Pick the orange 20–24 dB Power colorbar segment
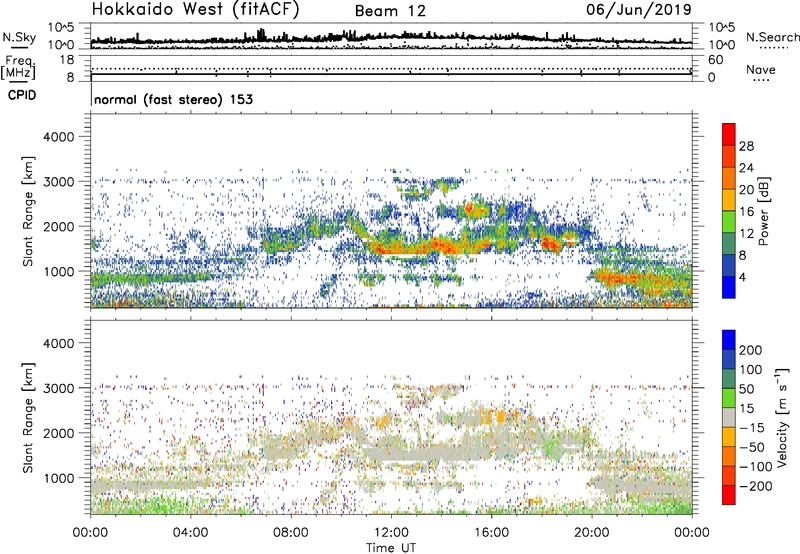This screenshot has width=800, height=554. [729, 178]
